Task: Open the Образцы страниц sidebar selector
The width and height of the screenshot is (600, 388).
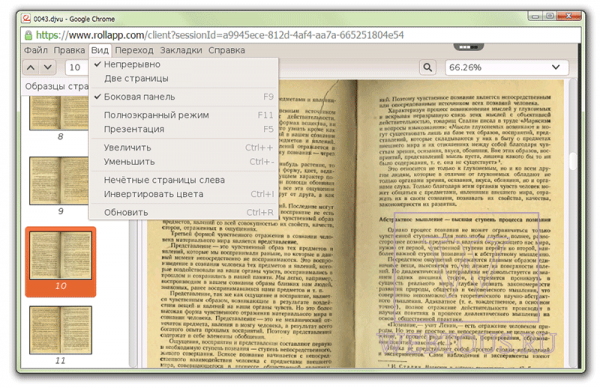Action: [x=56, y=86]
